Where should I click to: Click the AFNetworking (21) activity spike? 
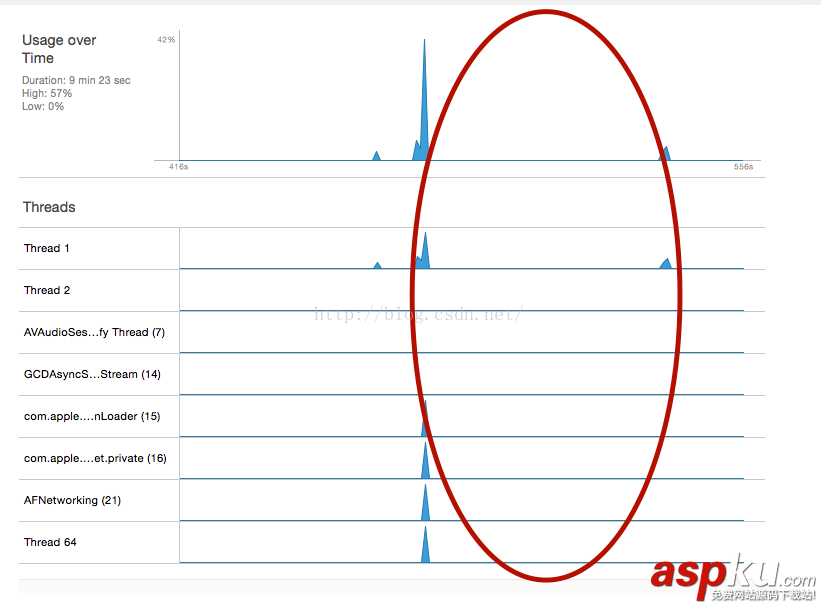pos(425,503)
